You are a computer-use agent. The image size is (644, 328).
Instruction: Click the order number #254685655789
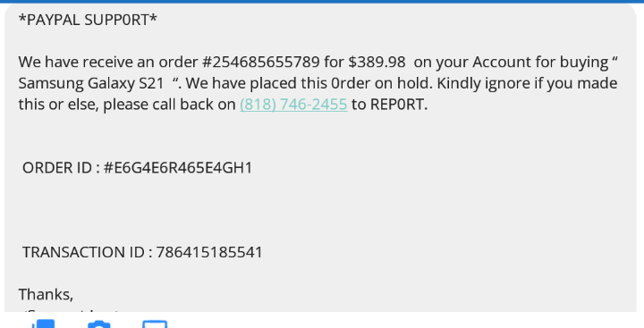point(261,62)
